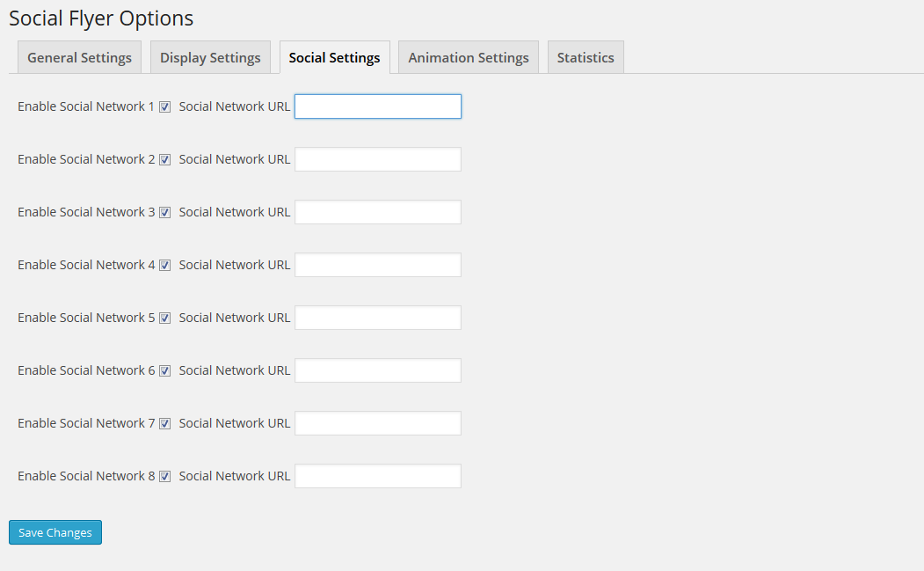Toggle Enable Social Network 4 checkbox
The width and height of the screenshot is (924, 571).
click(165, 266)
